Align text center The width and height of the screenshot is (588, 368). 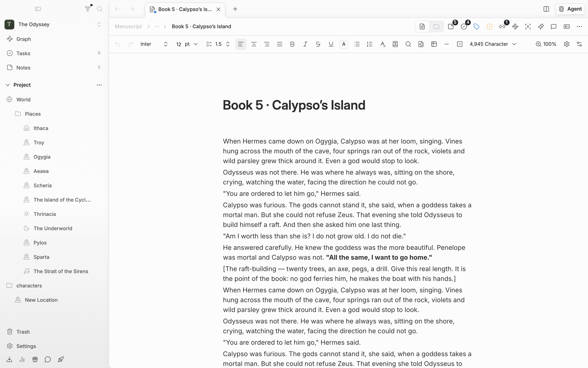click(254, 44)
